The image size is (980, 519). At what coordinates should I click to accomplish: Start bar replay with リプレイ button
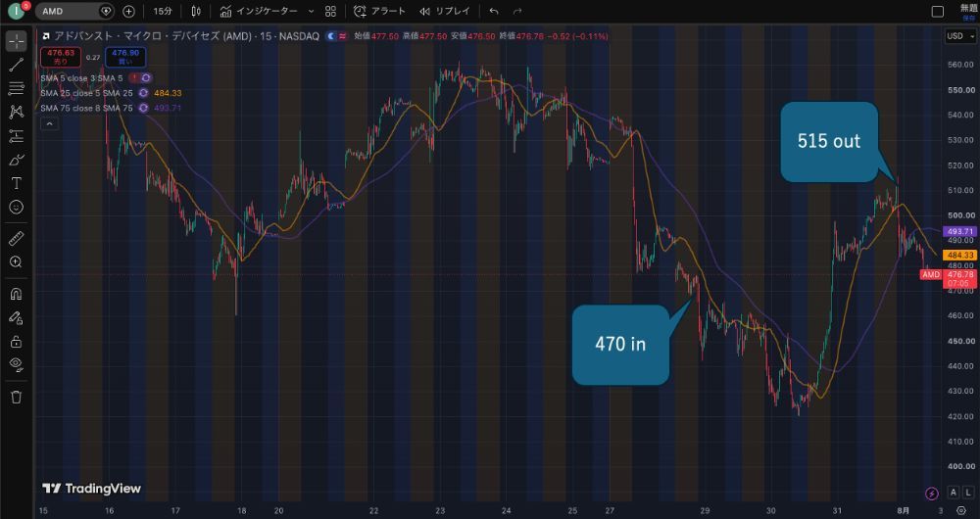pos(445,11)
